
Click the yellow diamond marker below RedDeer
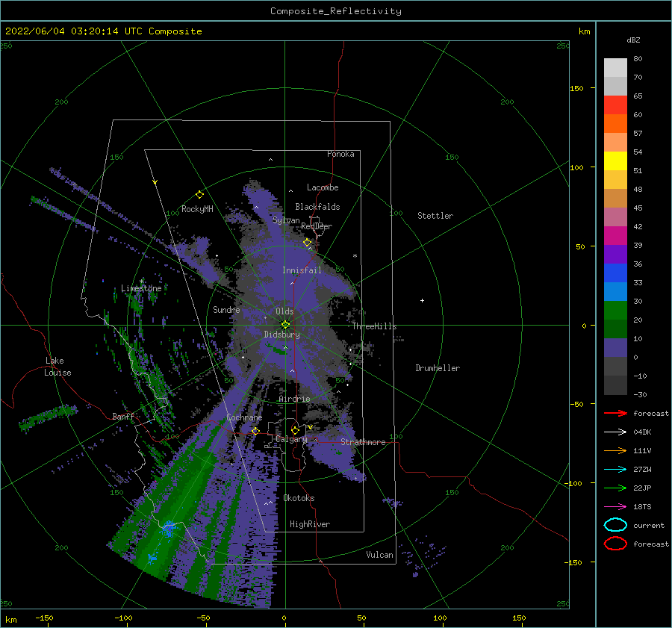(x=308, y=243)
